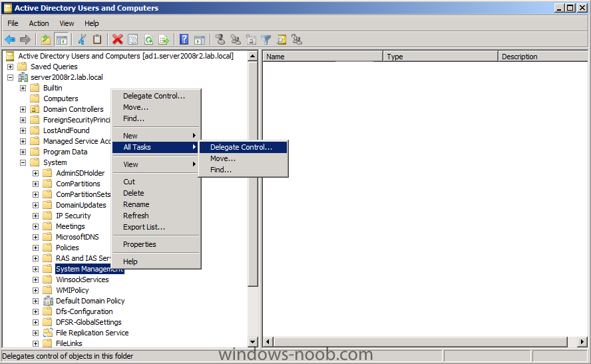Expand the WinsockServices node
This screenshot has width=591, height=364.
click(x=35, y=280)
